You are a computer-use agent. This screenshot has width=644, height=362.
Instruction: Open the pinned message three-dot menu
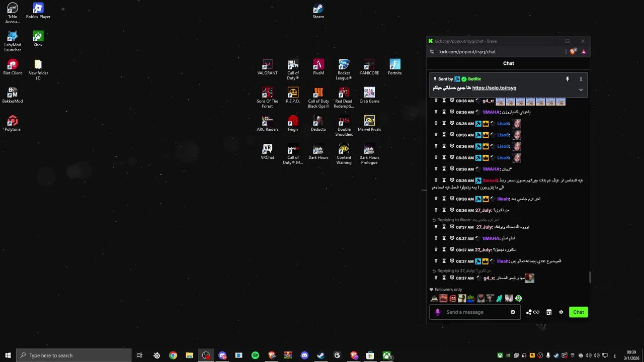point(581,79)
